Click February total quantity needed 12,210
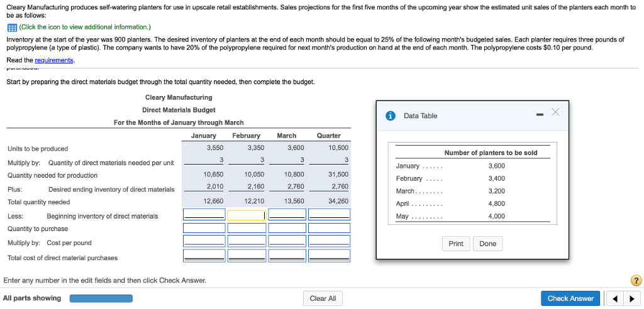The height and width of the screenshot is (309, 644). [254, 201]
